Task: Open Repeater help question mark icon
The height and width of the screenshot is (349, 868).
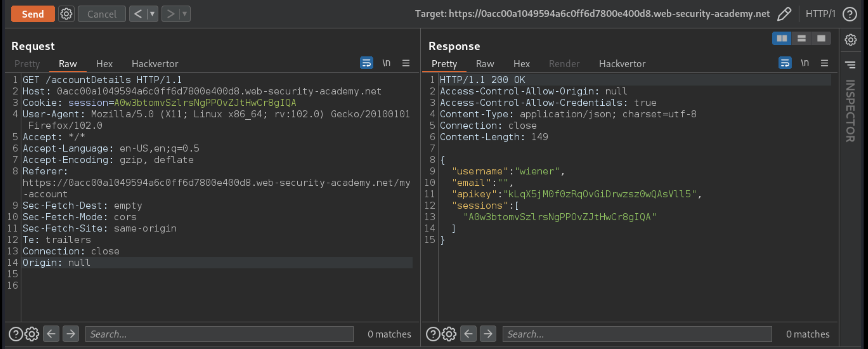Action: pyautogui.click(x=850, y=14)
